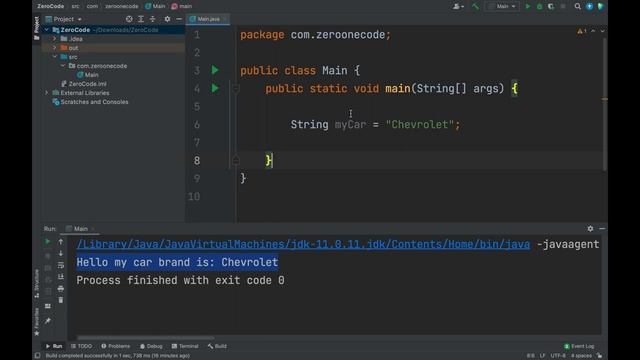The image size is (640, 360).
Task: Start debugging with the top toolbar bug icon
Action: pos(539,6)
